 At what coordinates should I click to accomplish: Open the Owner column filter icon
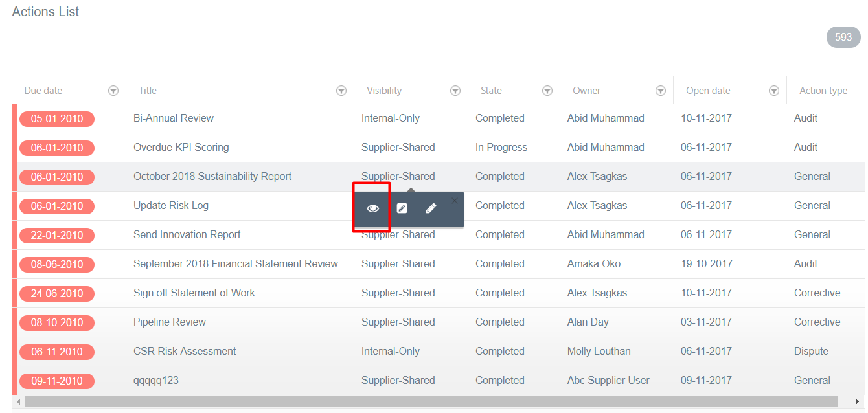tap(661, 91)
